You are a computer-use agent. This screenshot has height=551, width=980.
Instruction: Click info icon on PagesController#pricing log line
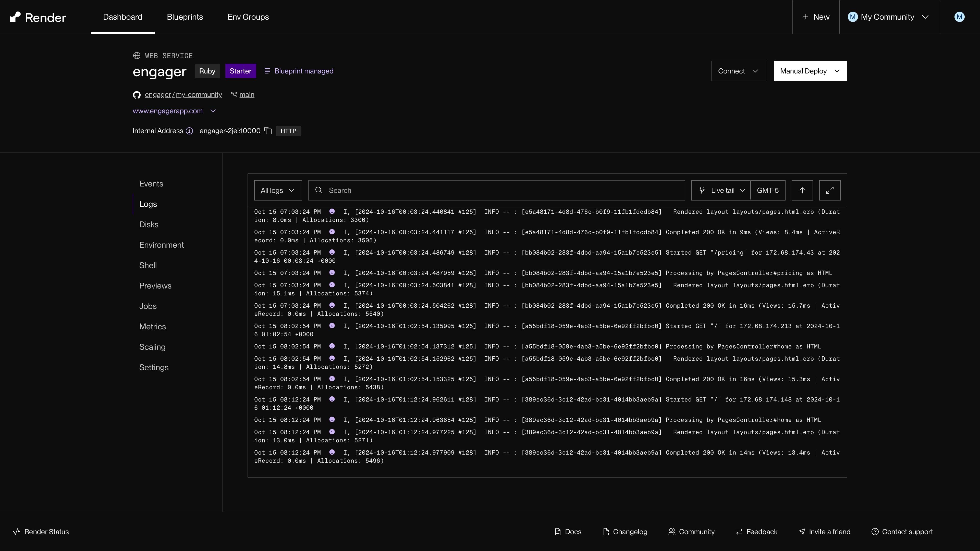(332, 272)
